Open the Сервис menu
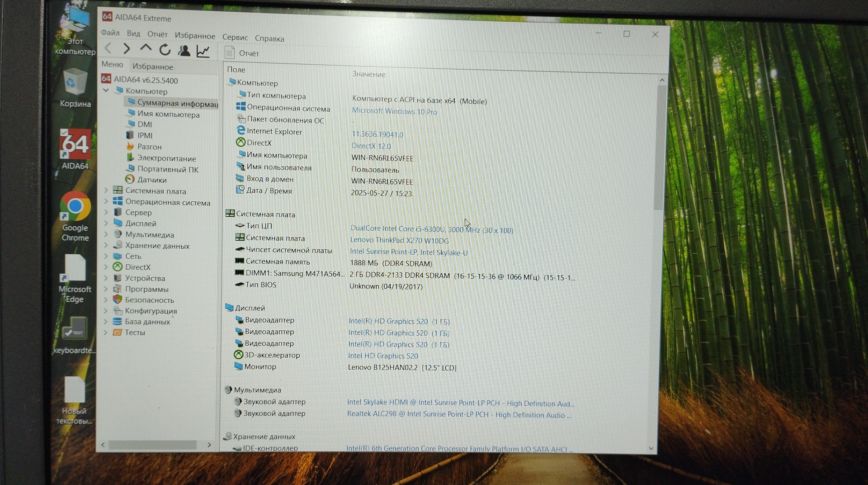Image resolution: width=868 pixels, height=485 pixels. pyautogui.click(x=235, y=37)
